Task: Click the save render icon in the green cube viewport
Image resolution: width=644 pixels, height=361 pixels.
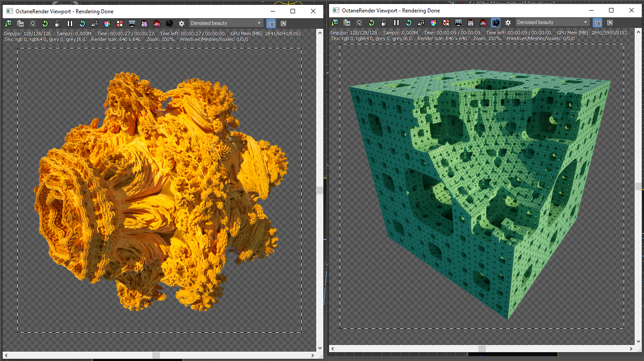Action: (x=334, y=22)
